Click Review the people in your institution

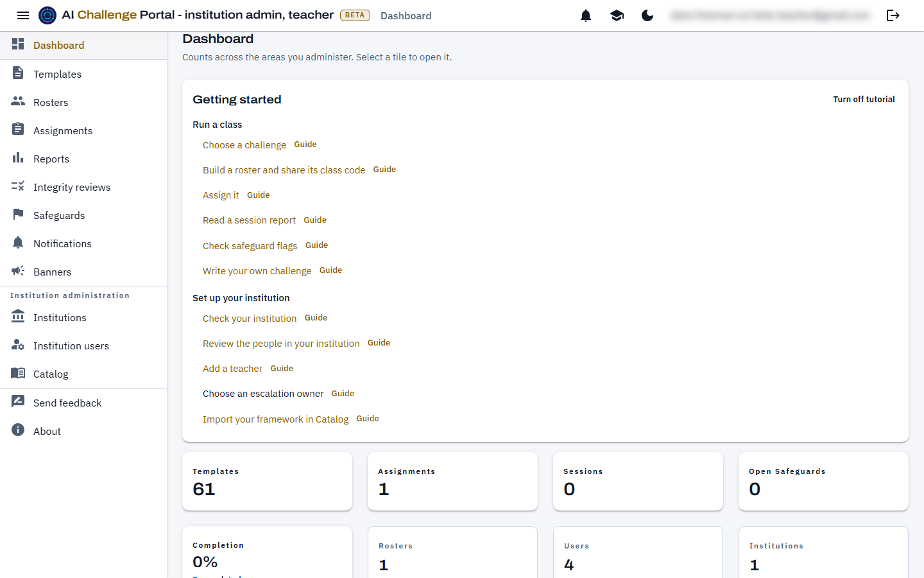point(281,344)
